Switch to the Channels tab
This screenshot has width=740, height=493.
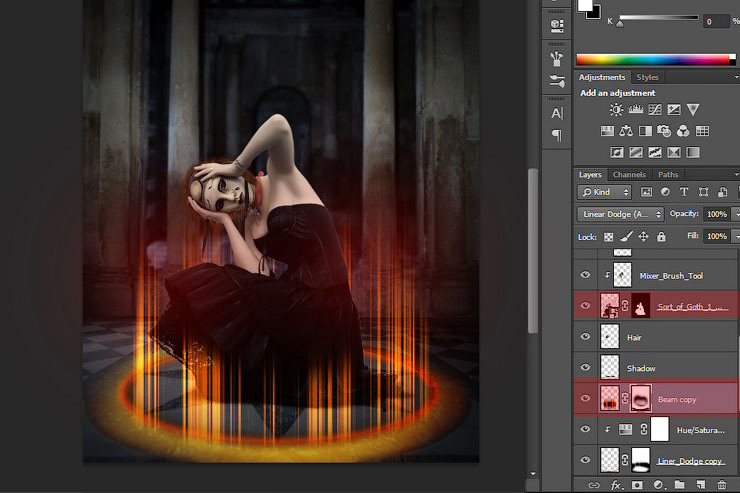tap(629, 175)
